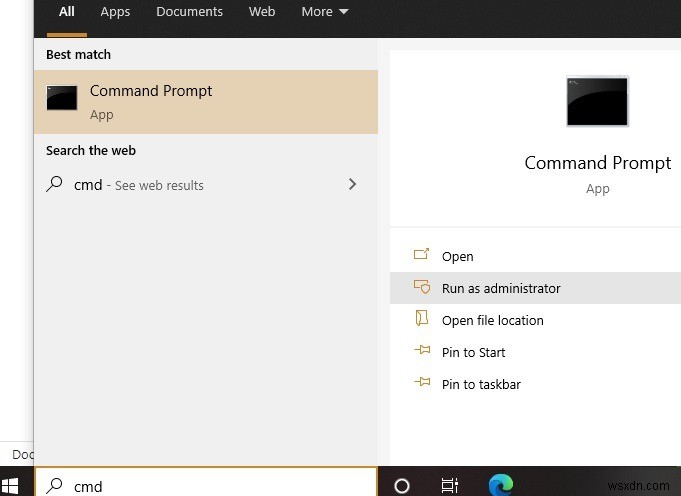The height and width of the screenshot is (496, 681).
Task: Select Run as administrator
Action: click(x=501, y=288)
